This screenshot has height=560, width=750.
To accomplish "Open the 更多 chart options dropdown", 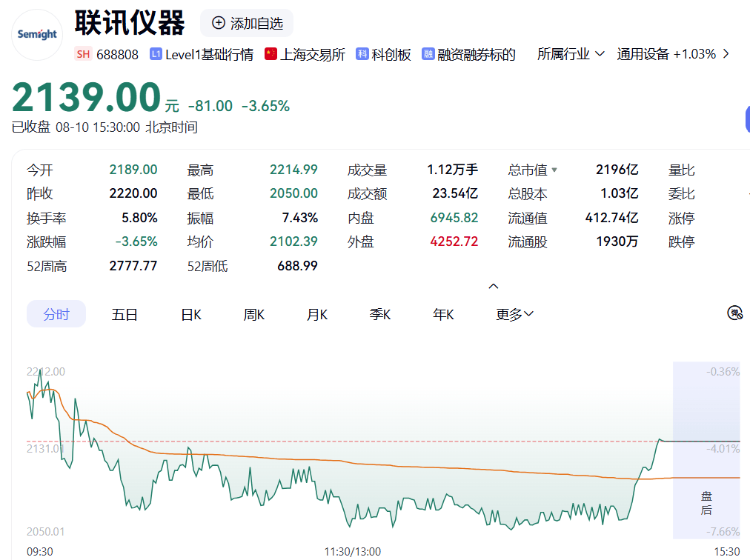I will point(514,315).
